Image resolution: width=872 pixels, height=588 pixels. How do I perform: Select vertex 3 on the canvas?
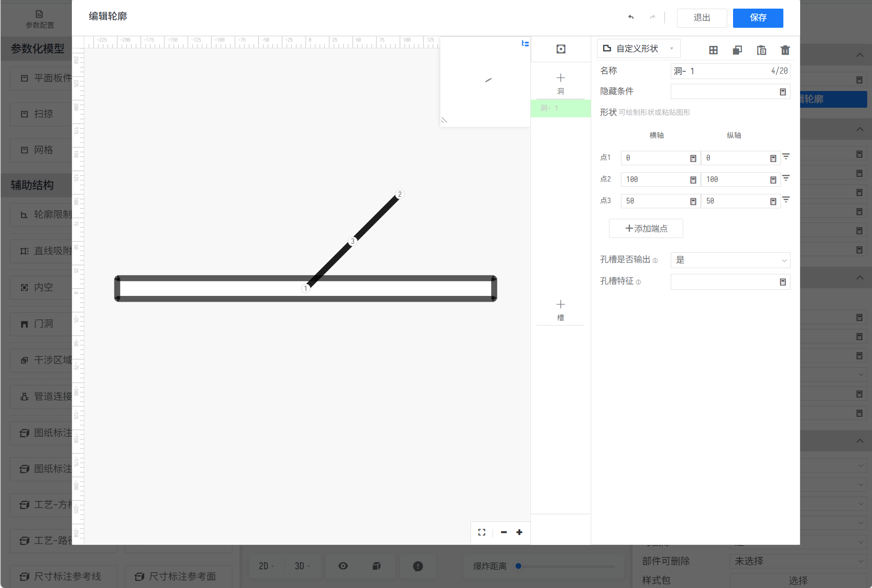click(353, 241)
